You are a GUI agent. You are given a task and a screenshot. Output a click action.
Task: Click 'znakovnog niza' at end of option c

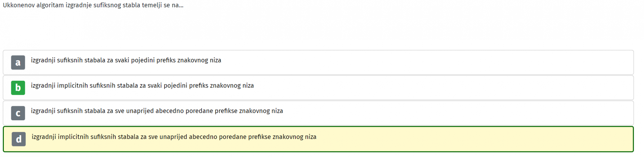[261, 111]
